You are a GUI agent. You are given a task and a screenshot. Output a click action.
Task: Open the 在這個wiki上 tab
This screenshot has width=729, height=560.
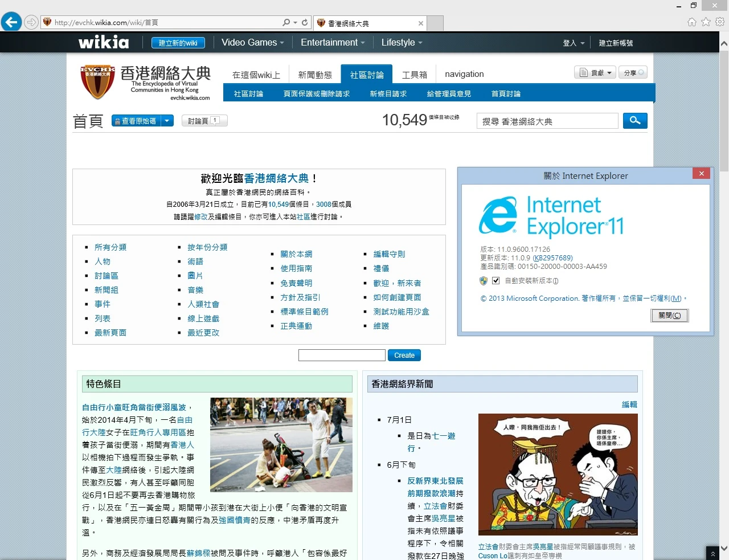click(x=256, y=75)
